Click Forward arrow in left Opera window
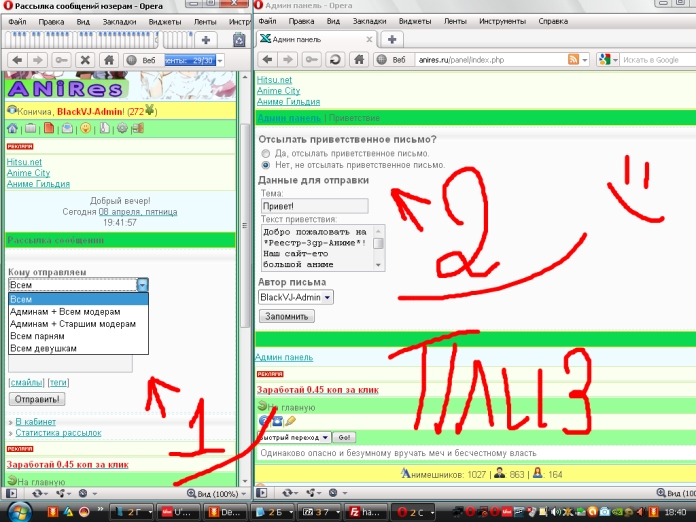The image size is (696, 522). pos(38,60)
